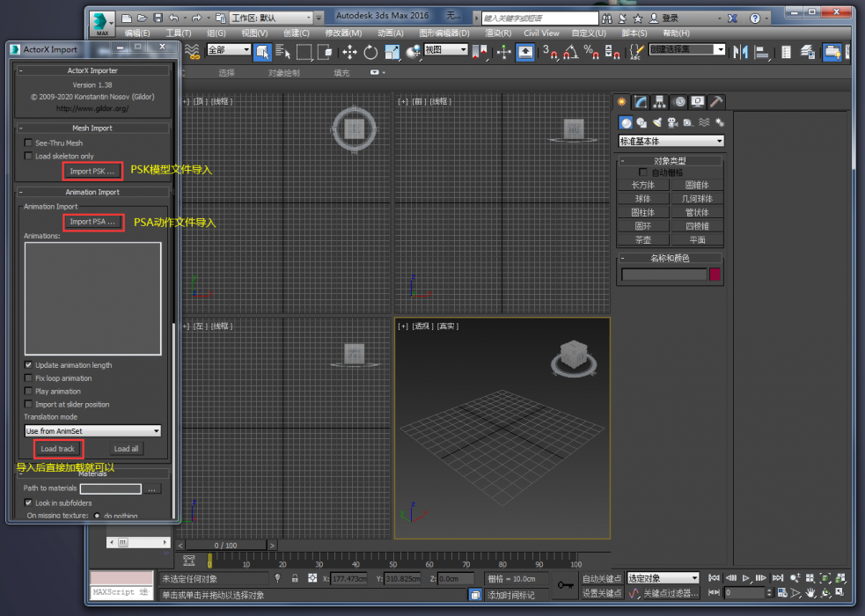Click the Load track button

[58, 449]
